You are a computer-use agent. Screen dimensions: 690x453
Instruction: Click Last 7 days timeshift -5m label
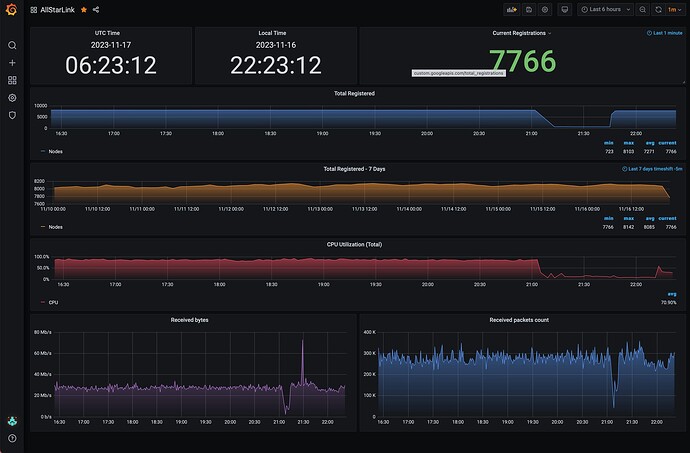(652, 169)
